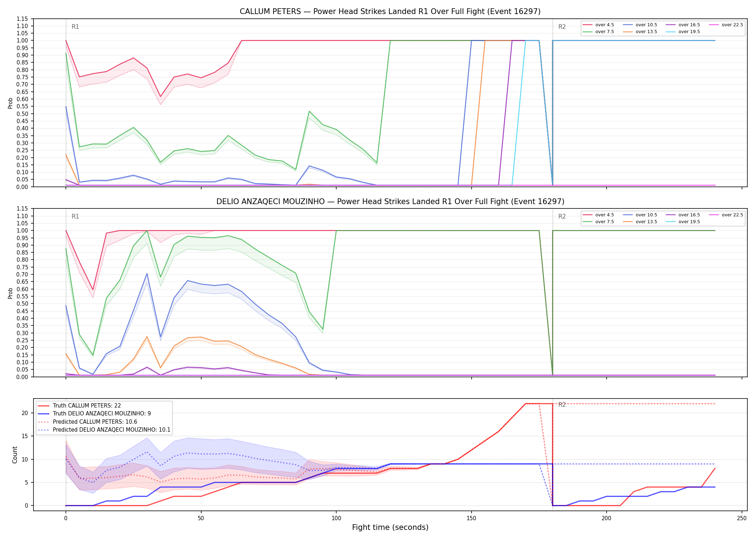Click the CALLUM PETERS chart title

390,12
